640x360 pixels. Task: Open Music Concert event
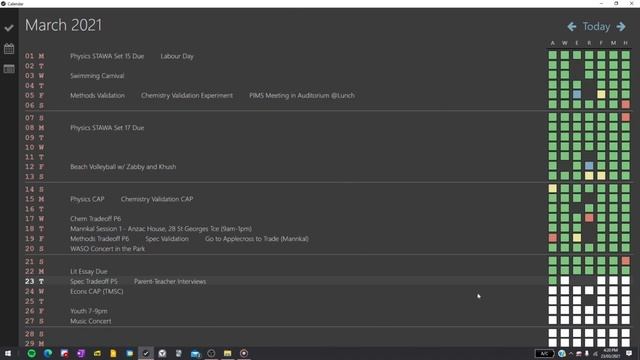[x=91, y=321]
